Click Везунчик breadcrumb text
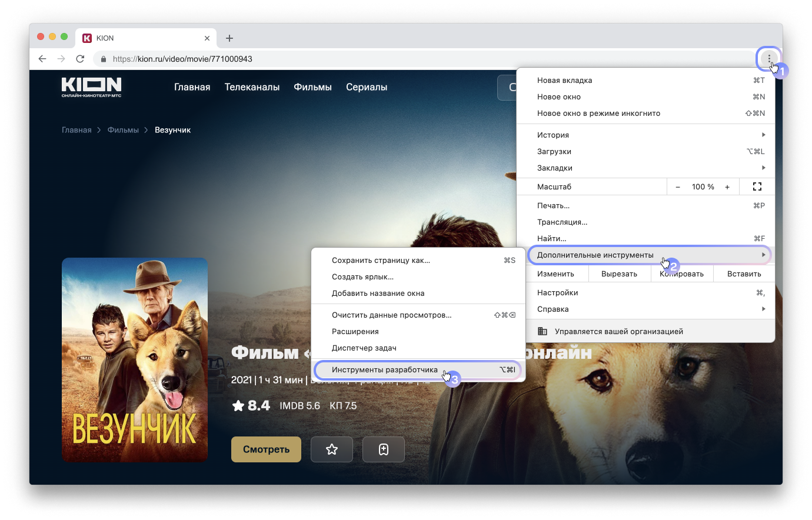This screenshot has height=520, width=812. pos(172,130)
